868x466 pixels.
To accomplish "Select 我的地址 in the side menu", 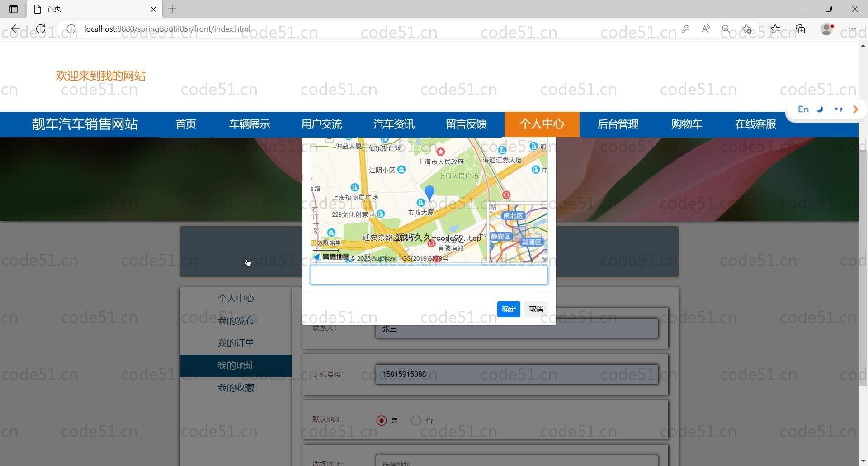I will coord(236,366).
